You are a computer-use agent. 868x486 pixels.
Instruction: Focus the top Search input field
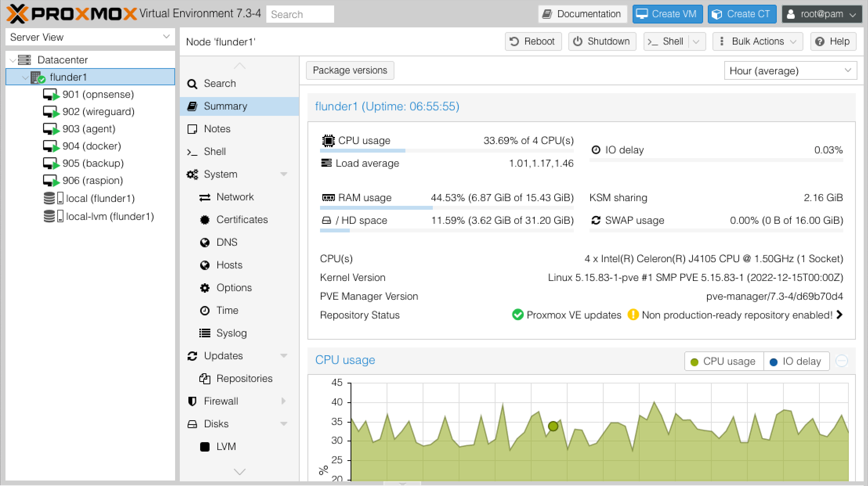(300, 14)
